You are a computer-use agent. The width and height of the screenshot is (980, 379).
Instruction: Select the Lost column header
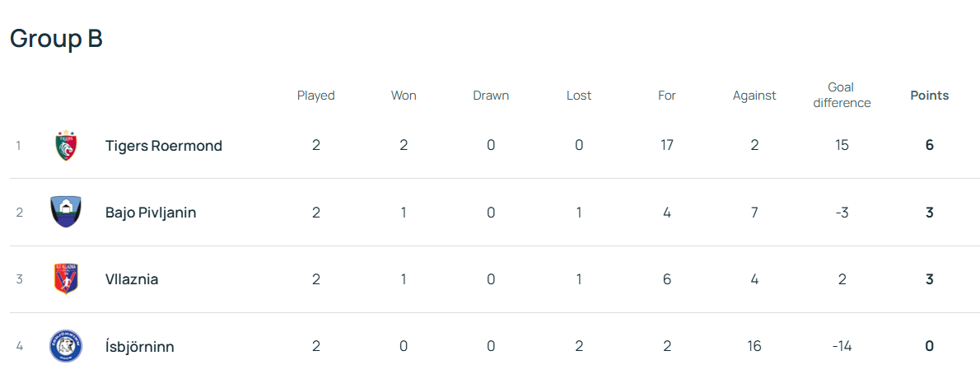(x=579, y=96)
